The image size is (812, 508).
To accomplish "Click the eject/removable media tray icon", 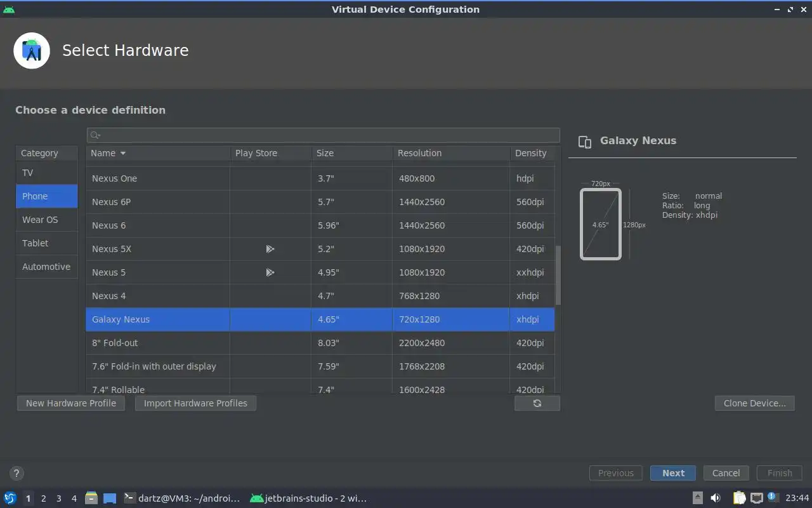I will (697, 498).
